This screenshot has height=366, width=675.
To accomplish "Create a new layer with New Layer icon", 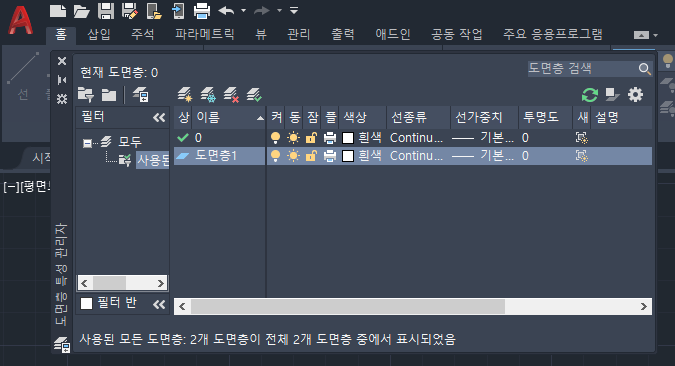I will (185, 95).
